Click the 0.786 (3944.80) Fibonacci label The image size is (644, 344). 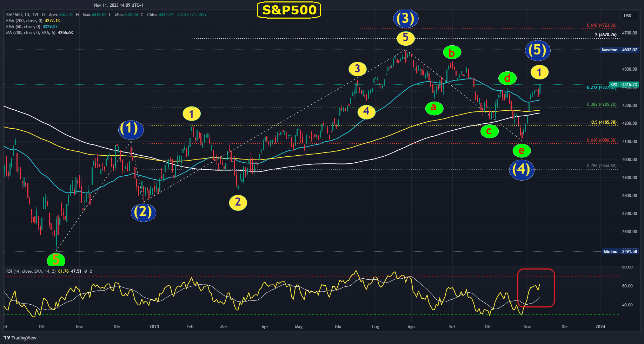point(602,166)
